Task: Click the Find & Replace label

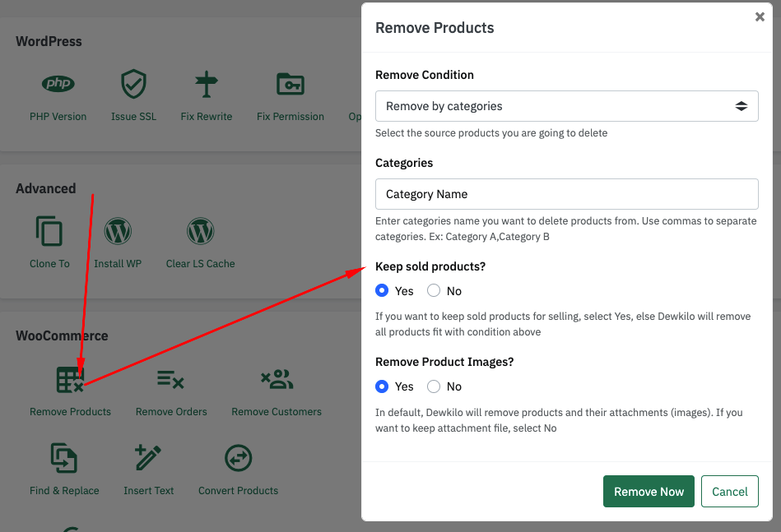Action: (x=64, y=491)
